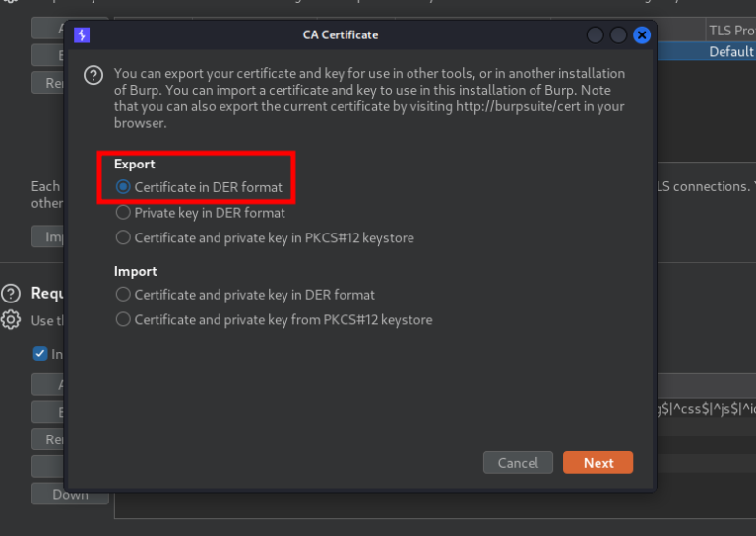Image resolution: width=756 pixels, height=536 pixels.
Task: Click the help question mark icon in dialog
Action: pyautogui.click(x=94, y=75)
